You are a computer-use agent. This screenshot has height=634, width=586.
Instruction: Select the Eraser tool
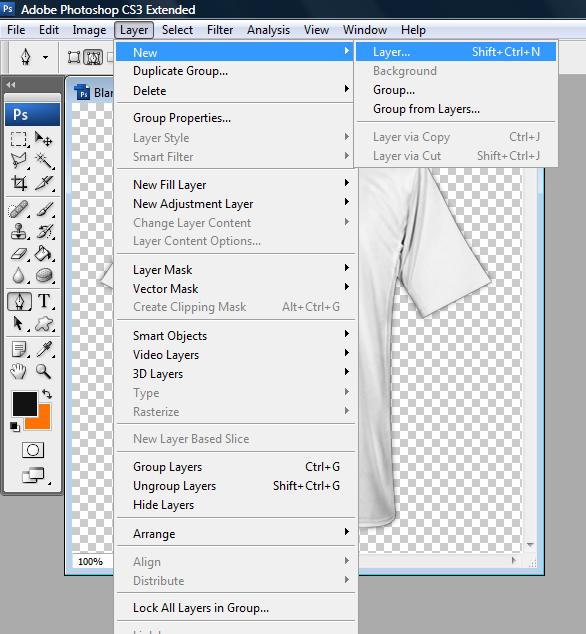click(x=19, y=254)
